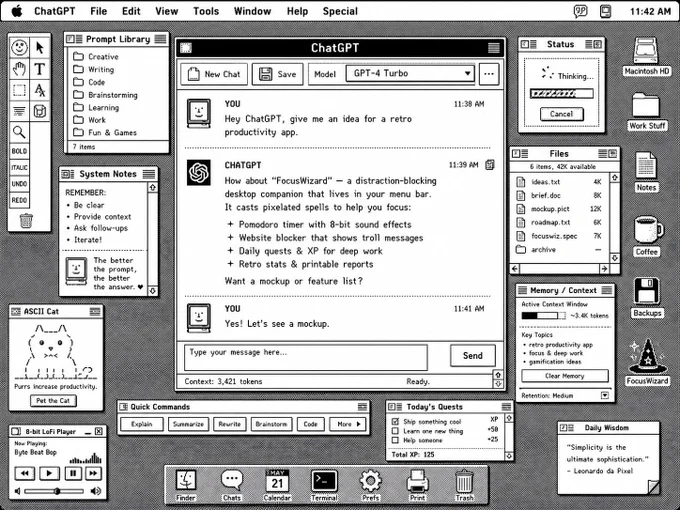Image resolution: width=680 pixels, height=510 pixels.
Task: Choose the Text tool
Action: pyautogui.click(x=39, y=69)
